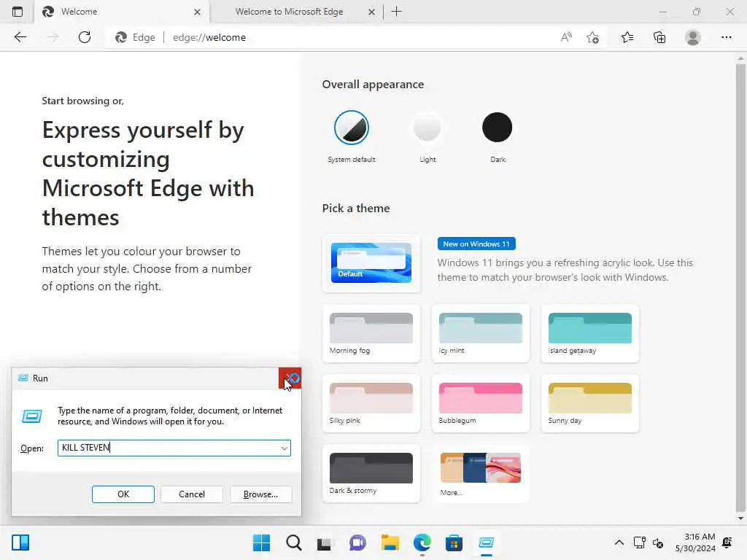Show hidden tray icons chevron

click(619, 542)
